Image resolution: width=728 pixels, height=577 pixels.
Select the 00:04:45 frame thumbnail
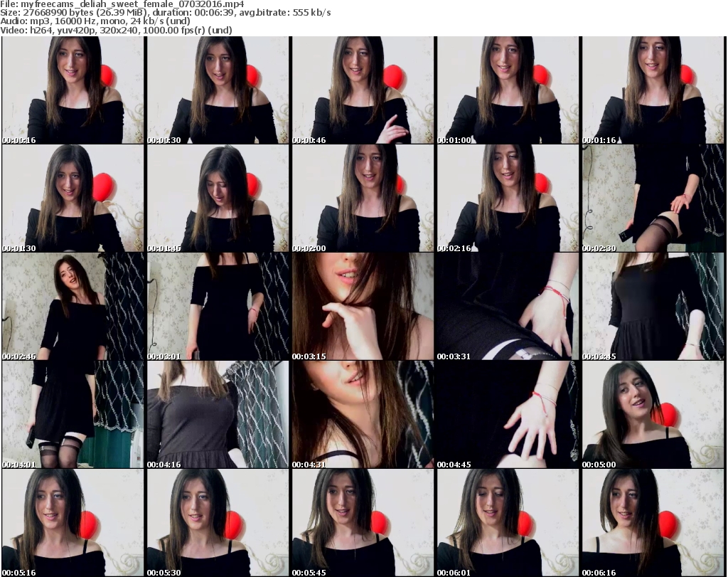click(508, 415)
